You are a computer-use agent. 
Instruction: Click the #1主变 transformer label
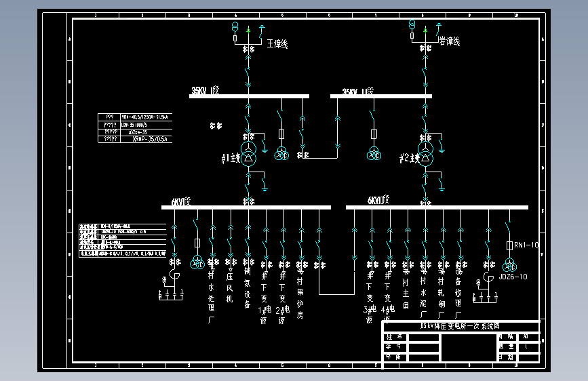231,158
